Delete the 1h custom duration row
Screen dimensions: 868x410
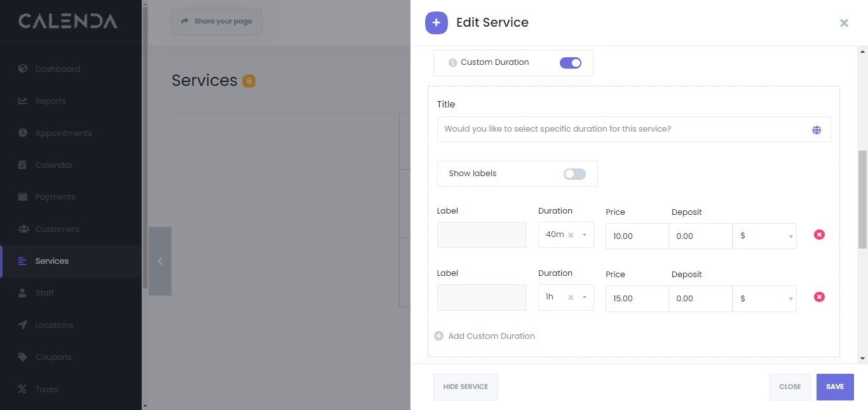pyautogui.click(x=819, y=297)
